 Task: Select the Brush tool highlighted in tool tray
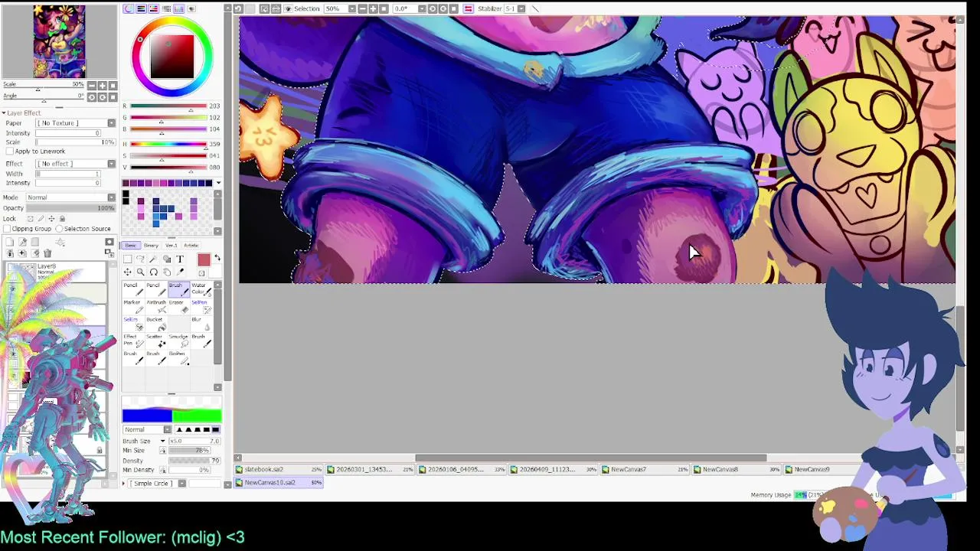pyautogui.click(x=178, y=291)
